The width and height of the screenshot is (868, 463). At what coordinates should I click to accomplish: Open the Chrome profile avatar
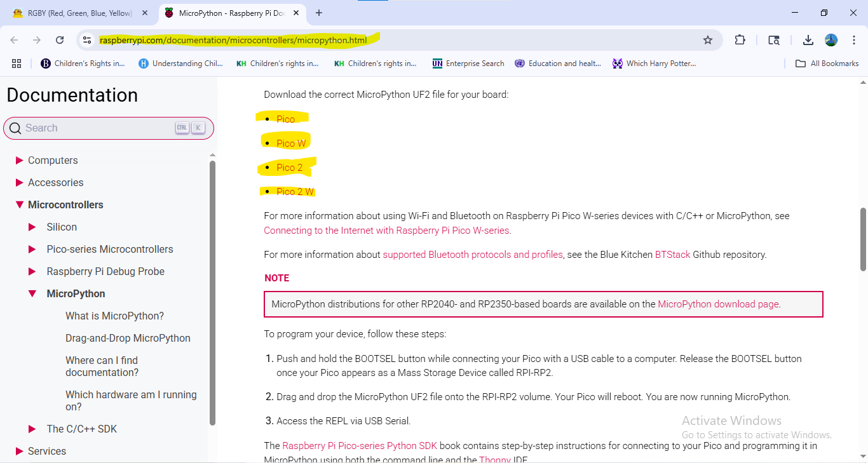coord(831,40)
